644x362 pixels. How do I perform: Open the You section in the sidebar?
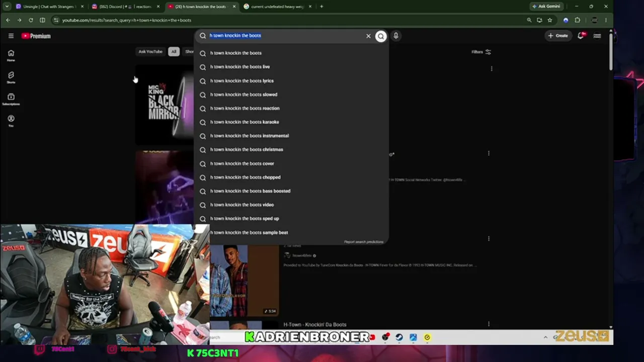(x=11, y=121)
